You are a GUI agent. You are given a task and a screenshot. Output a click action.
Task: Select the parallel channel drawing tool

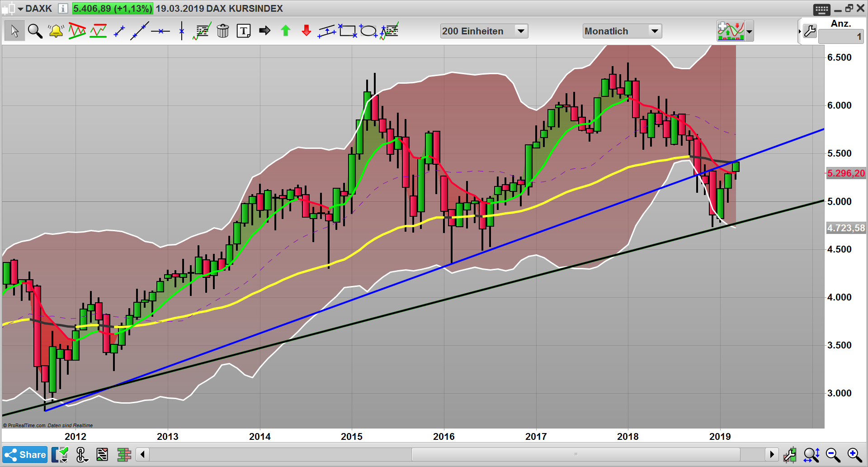(x=327, y=31)
